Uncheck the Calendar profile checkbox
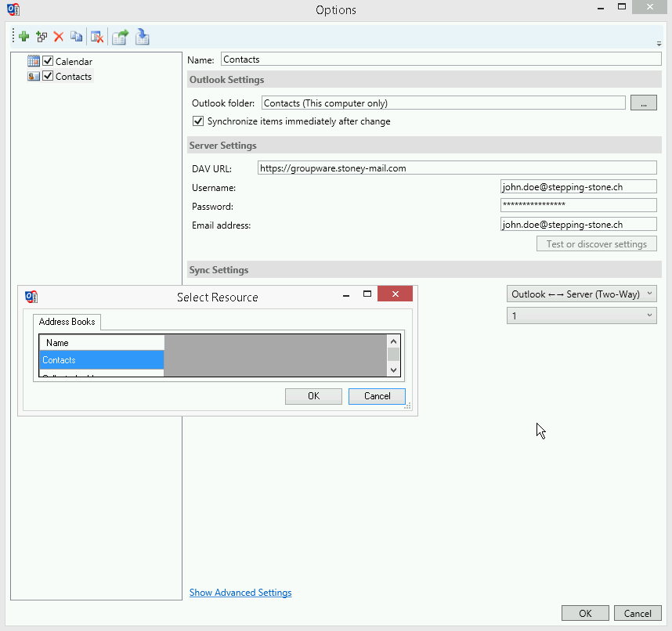The height and width of the screenshot is (631, 672). click(x=48, y=61)
